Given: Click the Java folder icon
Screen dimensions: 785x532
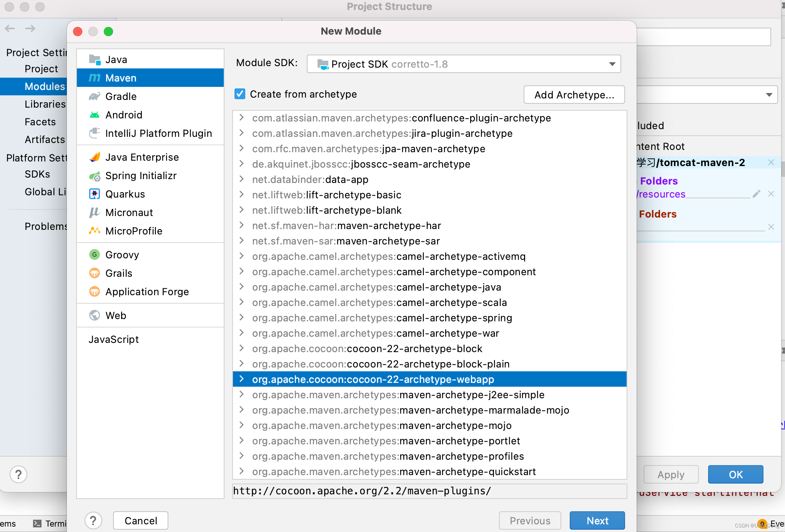Looking at the screenshot, I should pos(95,60).
